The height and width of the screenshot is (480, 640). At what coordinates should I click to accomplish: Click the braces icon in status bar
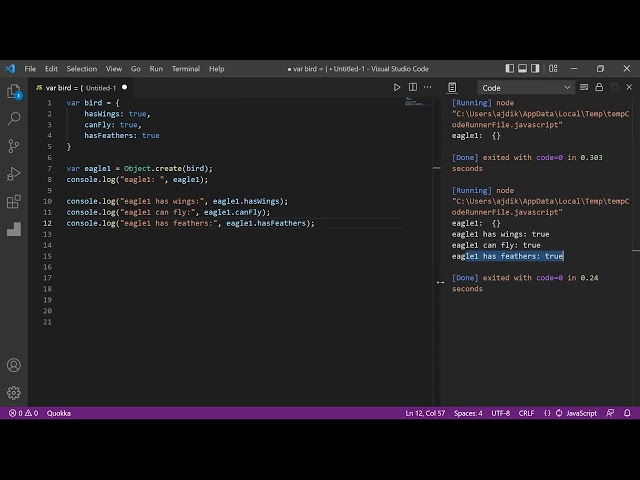[547, 413]
